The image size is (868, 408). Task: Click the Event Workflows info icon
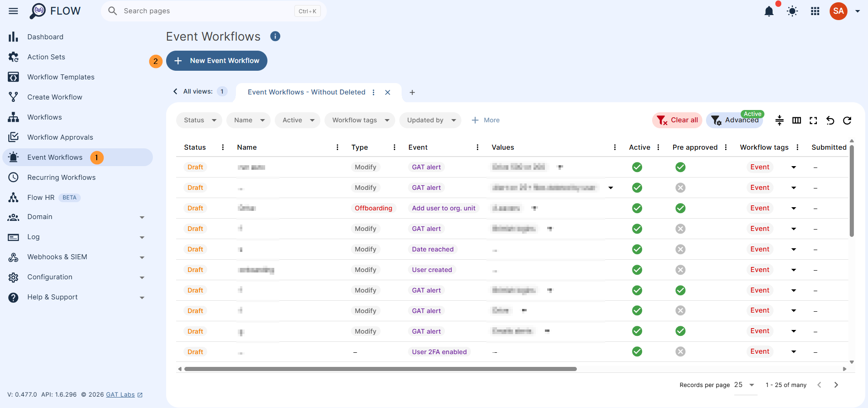click(275, 36)
